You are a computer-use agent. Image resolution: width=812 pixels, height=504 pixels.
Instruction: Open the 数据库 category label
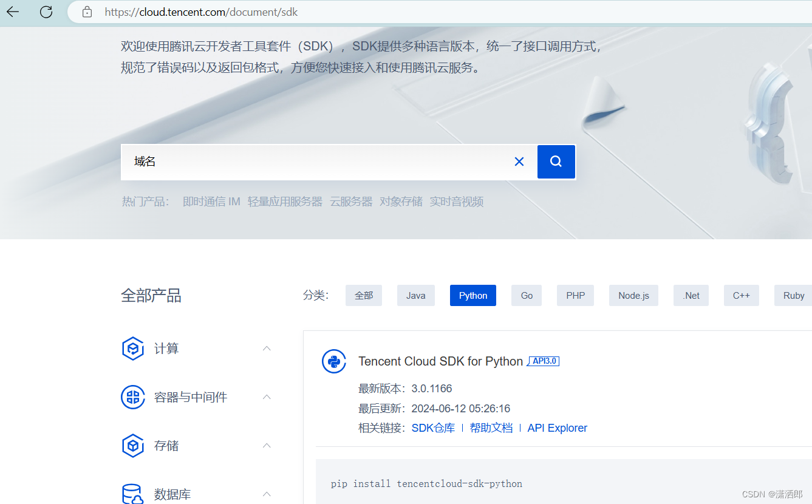(x=172, y=494)
